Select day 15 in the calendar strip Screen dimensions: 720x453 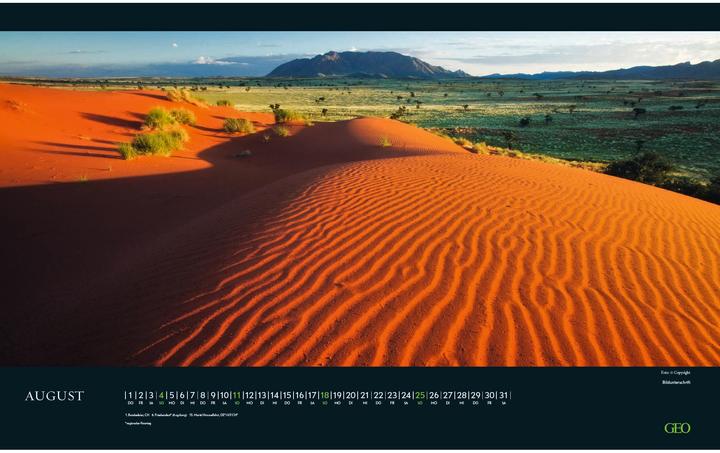click(287, 395)
